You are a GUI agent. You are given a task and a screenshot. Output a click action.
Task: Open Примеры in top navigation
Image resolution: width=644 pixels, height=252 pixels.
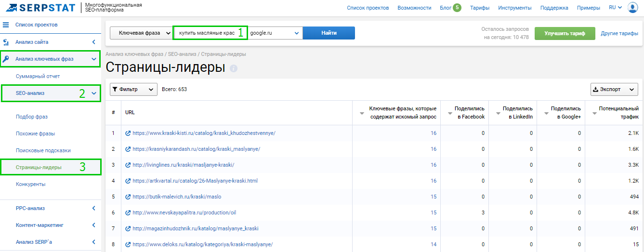[x=589, y=8]
